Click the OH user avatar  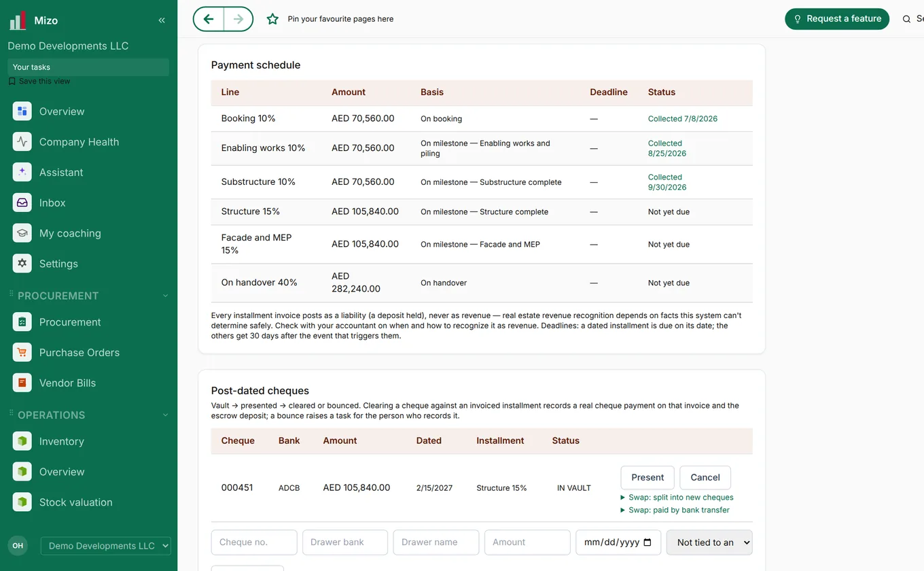[x=18, y=545]
